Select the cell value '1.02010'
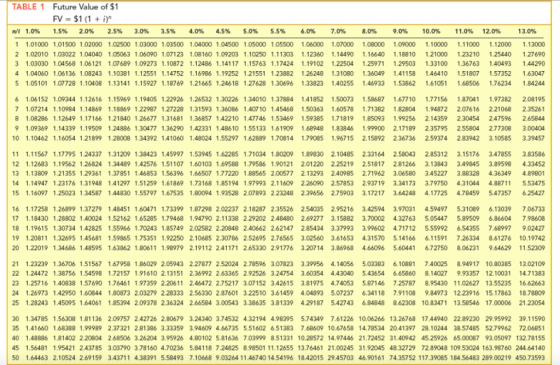 pyautogui.click(x=37, y=54)
